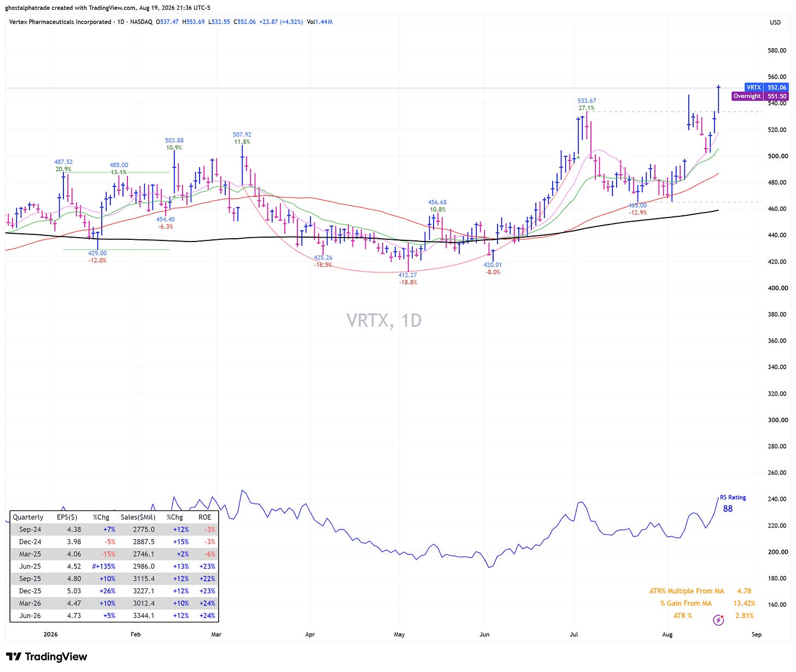Screen dimensions: 796x672
Task: Select the 160.00 price axis label
Action: [777, 605]
